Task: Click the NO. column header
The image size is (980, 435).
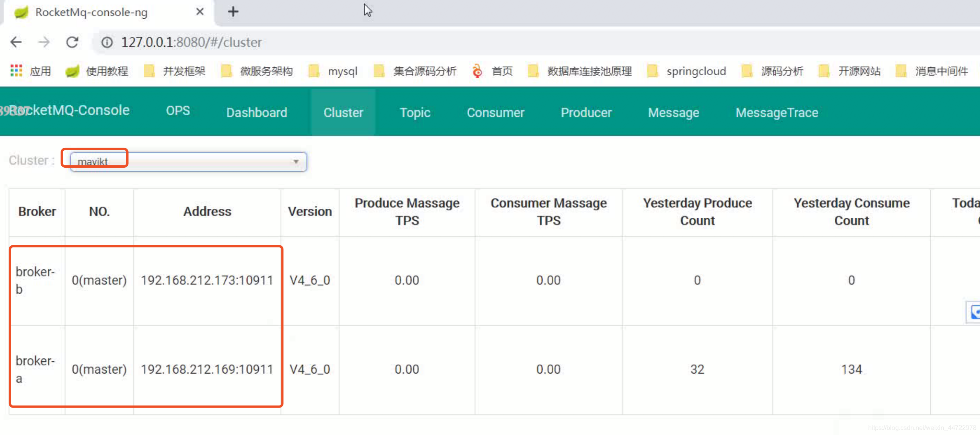Action: click(99, 212)
